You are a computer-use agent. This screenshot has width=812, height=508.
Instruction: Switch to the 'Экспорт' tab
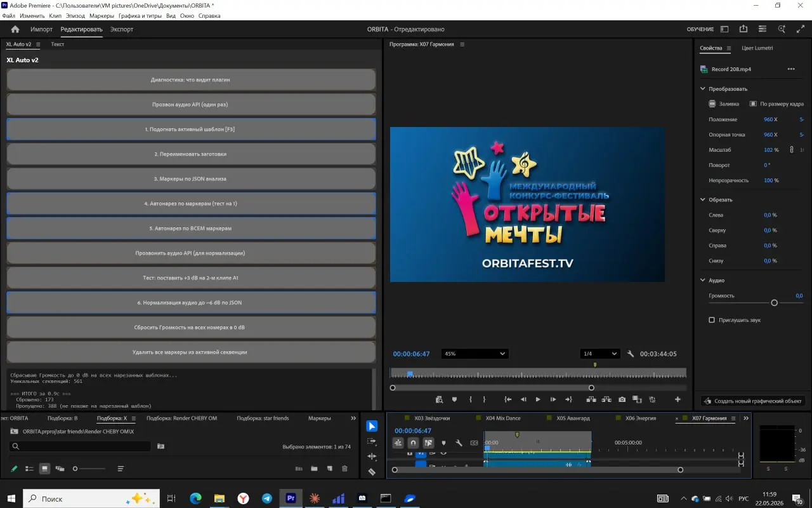click(x=122, y=29)
